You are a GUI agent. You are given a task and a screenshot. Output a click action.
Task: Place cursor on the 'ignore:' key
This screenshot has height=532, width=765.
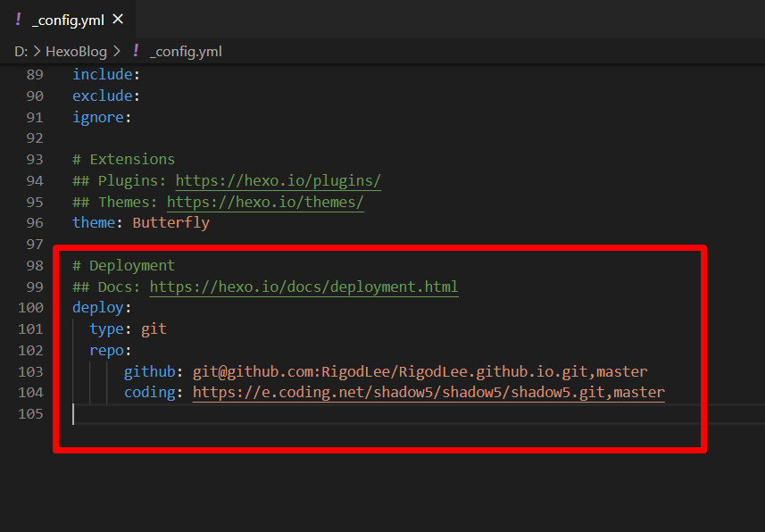(x=102, y=117)
